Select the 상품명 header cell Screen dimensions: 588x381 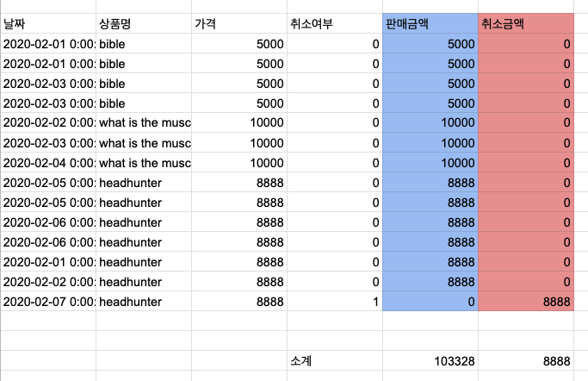tap(144, 23)
